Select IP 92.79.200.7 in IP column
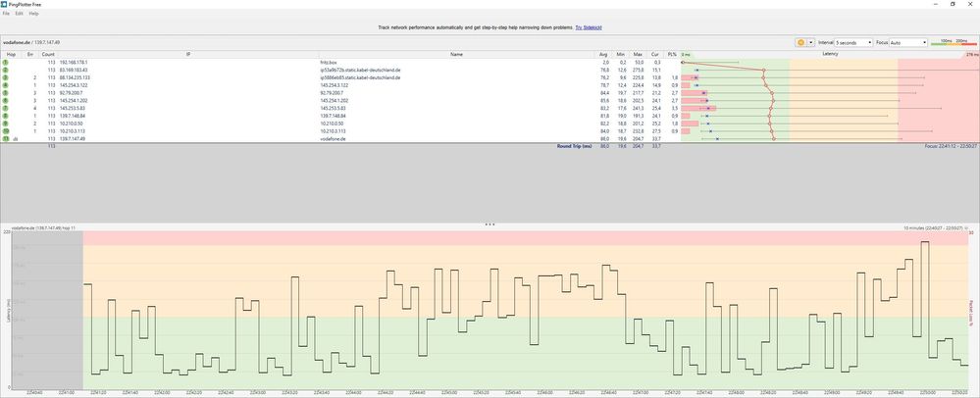The width and height of the screenshot is (980, 398). pyautogui.click(x=71, y=92)
